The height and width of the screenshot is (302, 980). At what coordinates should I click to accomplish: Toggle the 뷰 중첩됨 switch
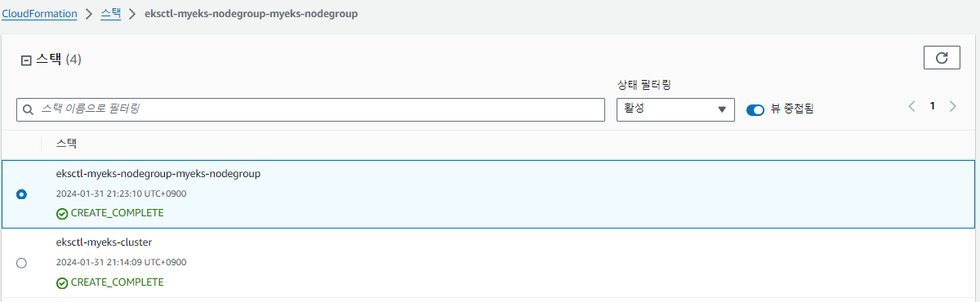point(755,109)
